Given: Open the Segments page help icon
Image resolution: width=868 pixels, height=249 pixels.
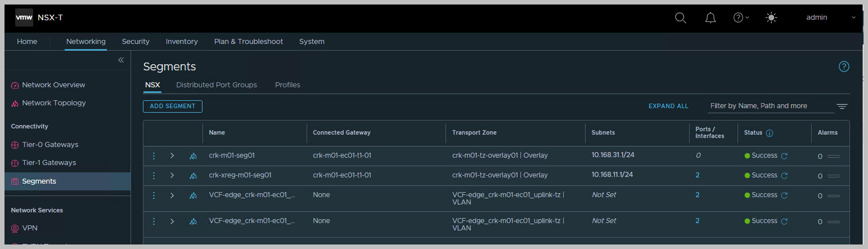Looking at the screenshot, I should coord(843,67).
